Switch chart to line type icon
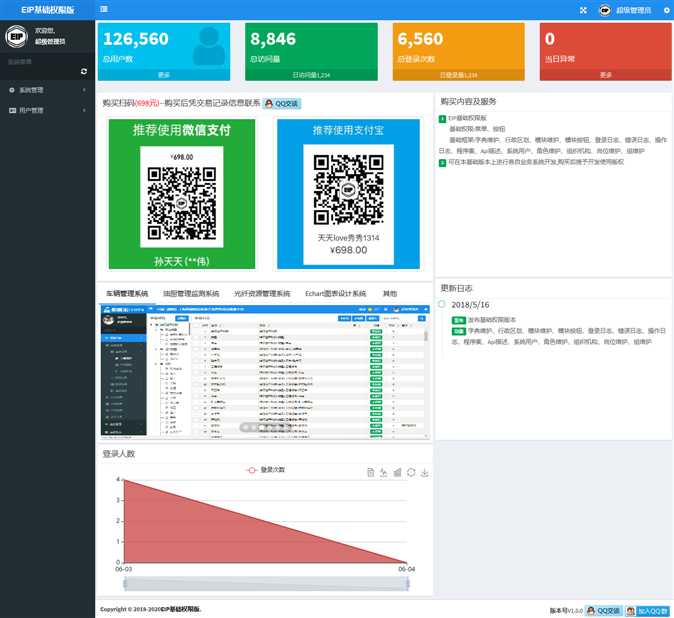The height and width of the screenshot is (618, 674). click(x=383, y=472)
